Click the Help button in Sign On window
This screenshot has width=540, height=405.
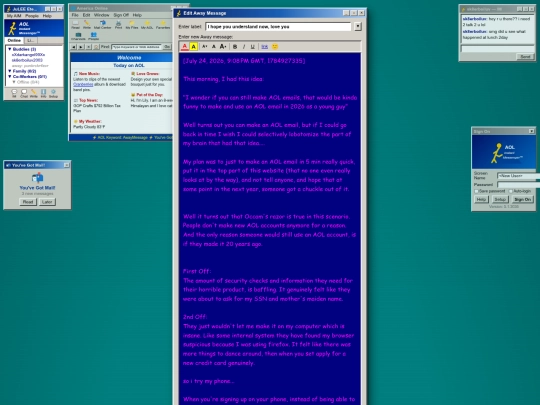point(481,199)
